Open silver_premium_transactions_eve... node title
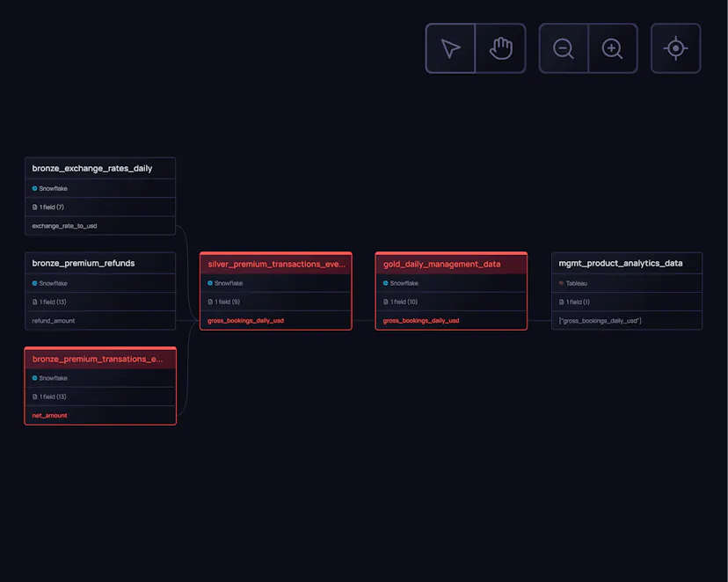This screenshot has width=728, height=582. 276,264
